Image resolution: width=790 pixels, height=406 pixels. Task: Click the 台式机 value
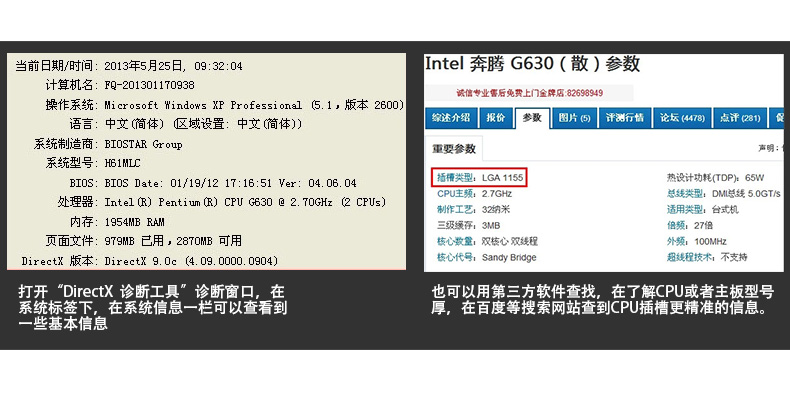pos(725,210)
